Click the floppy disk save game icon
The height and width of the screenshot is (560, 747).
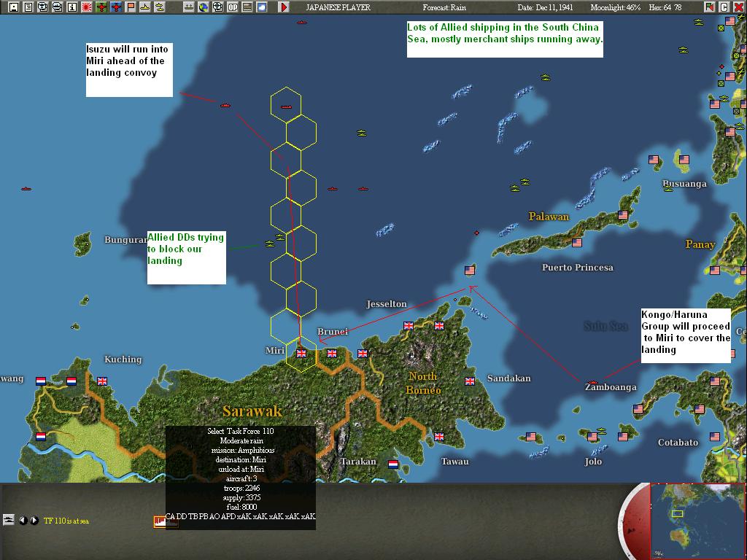14,7
